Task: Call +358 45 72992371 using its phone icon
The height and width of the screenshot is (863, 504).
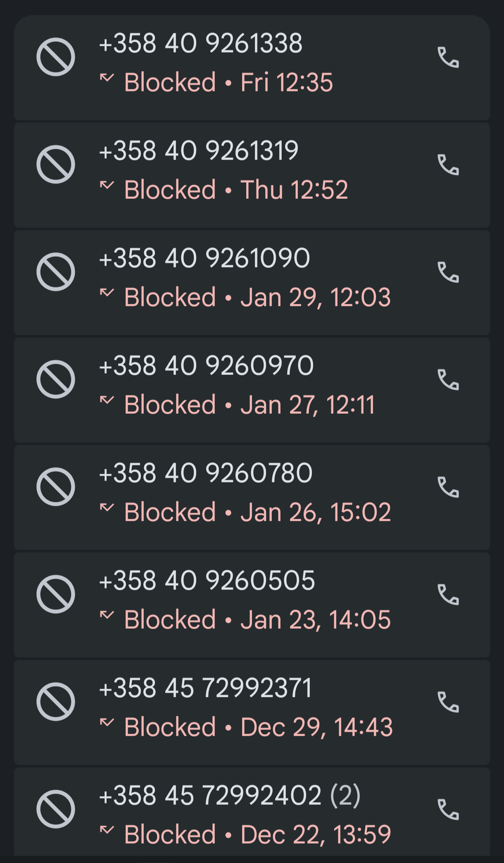Action: coord(448,702)
